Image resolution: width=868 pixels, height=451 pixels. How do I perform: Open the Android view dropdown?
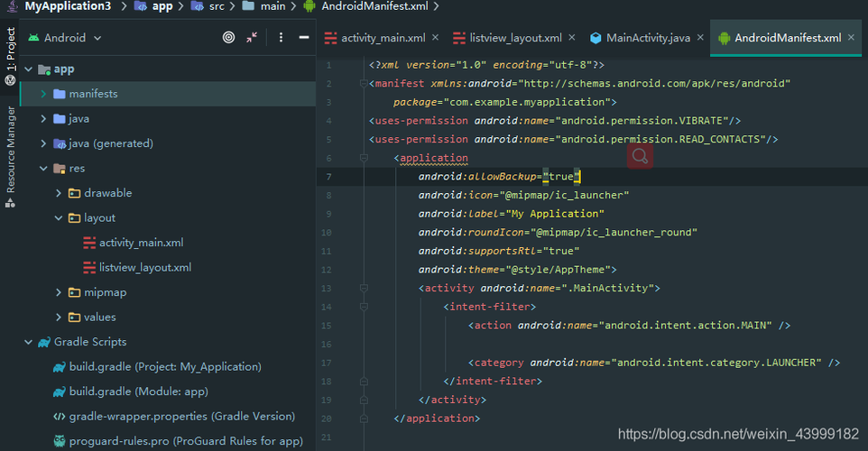[65, 38]
